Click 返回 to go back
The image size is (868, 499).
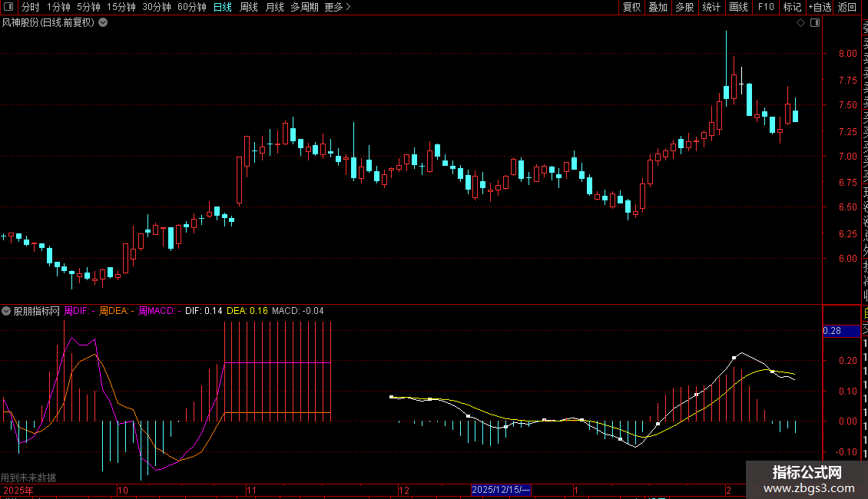pos(847,7)
